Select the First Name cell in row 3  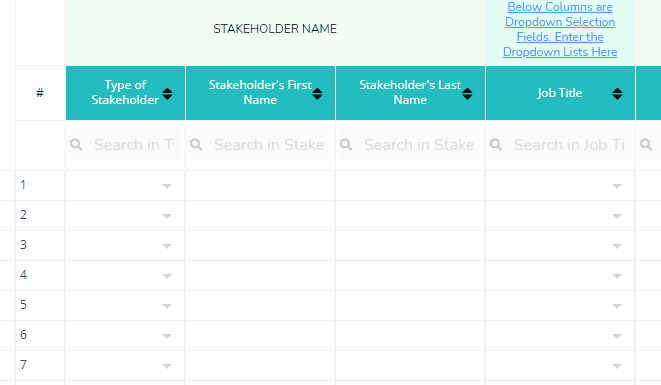(x=261, y=245)
